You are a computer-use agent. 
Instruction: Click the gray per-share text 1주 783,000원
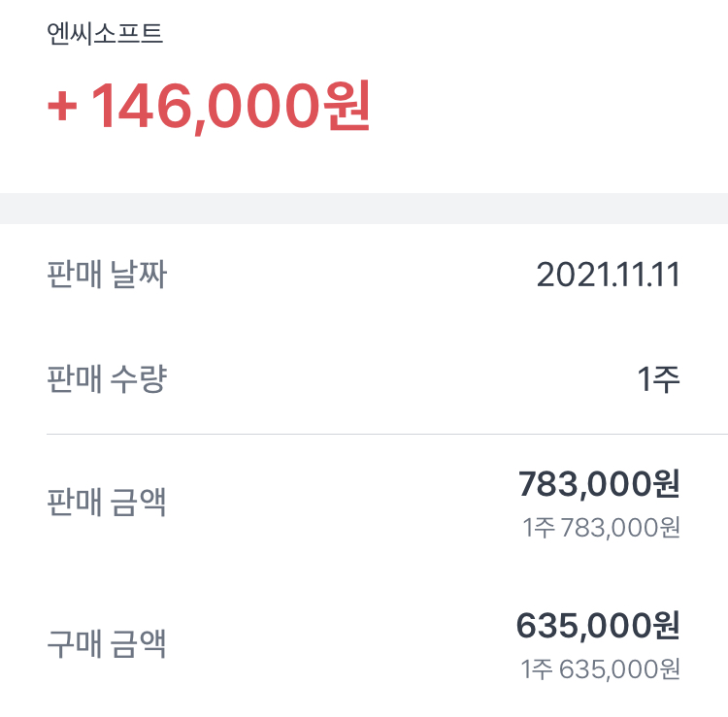[601, 528]
